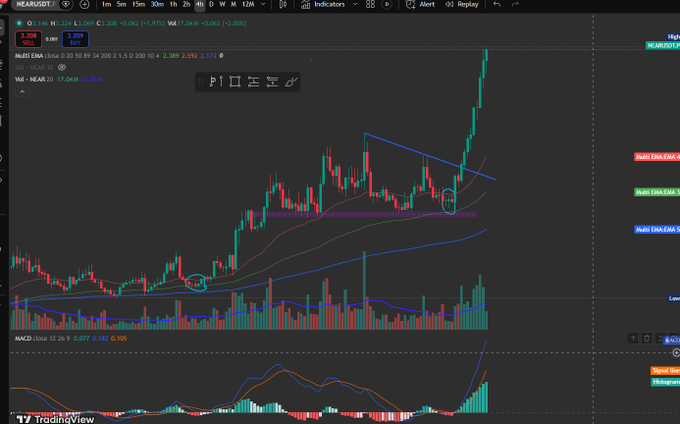Undo the last chart action
Image resolution: width=680 pixels, height=424 pixels.
click(x=497, y=4)
